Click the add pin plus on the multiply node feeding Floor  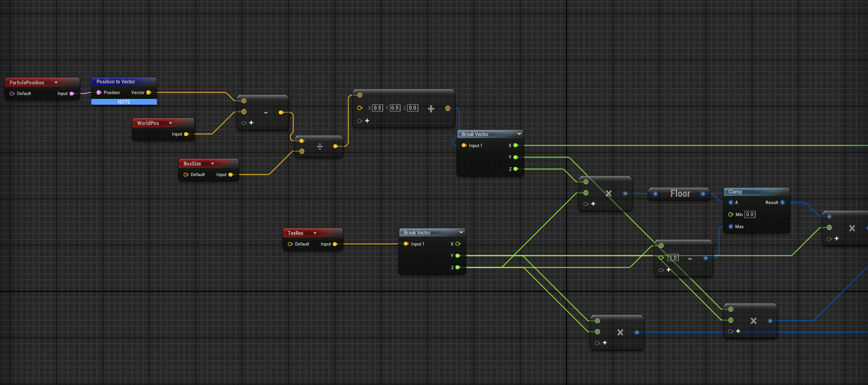tap(593, 204)
